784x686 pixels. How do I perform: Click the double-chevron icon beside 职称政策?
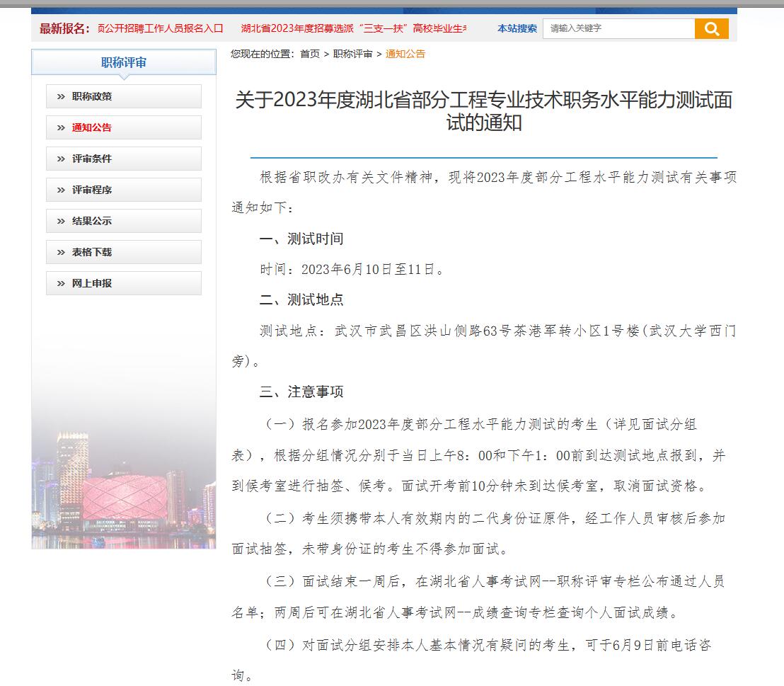pyautogui.click(x=61, y=96)
